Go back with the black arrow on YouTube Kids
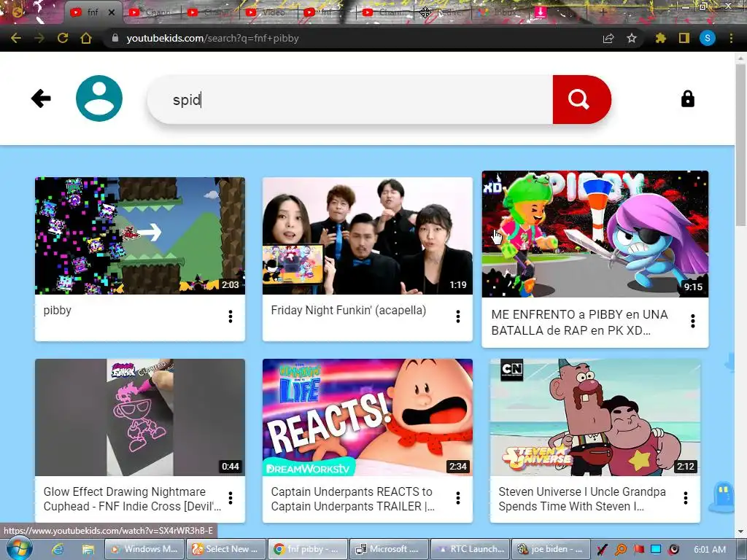Viewport: 747px width, 560px height. coord(41,98)
